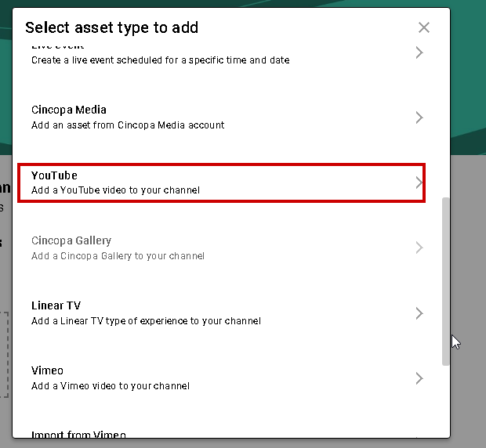The height and width of the screenshot is (448, 486).
Task: Open Linear TV using its right arrow
Action: click(419, 313)
